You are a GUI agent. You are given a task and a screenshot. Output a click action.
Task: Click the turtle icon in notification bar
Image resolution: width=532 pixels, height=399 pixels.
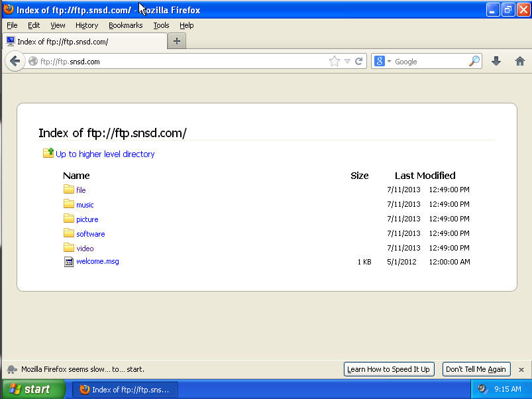[x=12, y=369]
